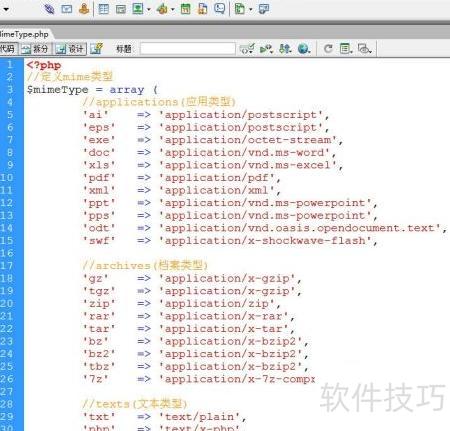This screenshot has height=431, width=450.
Task: Click the '$mimeType' variable name
Action: coord(57,90)
